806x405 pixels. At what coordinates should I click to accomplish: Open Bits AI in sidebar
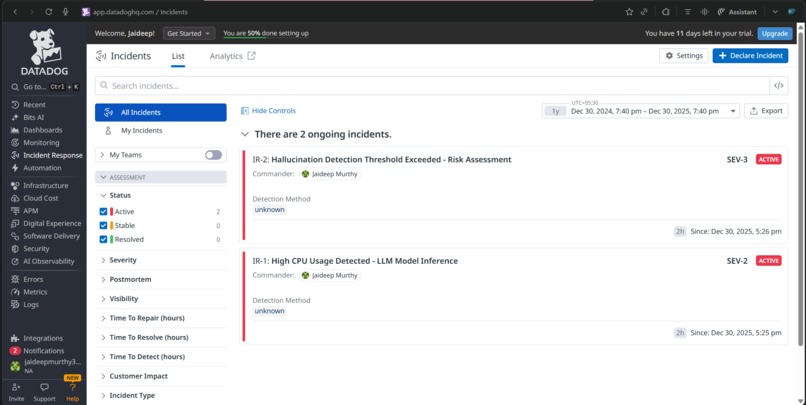click(33, 118)
